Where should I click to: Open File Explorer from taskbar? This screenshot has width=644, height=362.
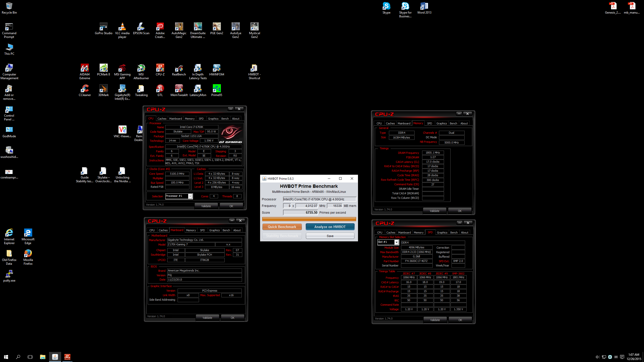pos(43,357)
